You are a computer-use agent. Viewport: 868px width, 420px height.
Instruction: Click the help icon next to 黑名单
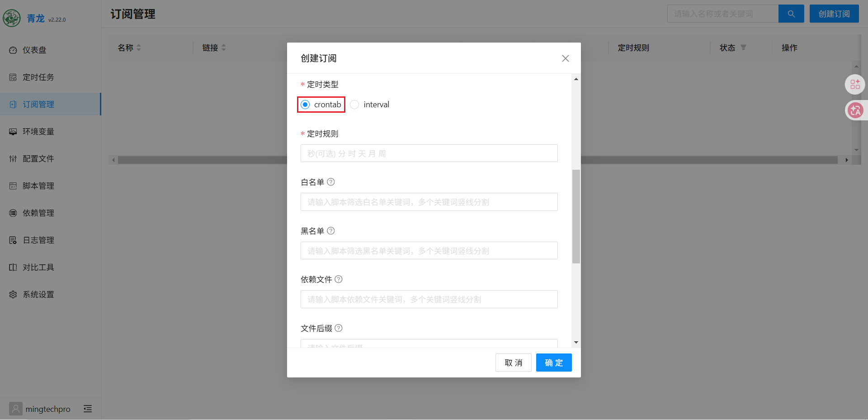[331, 231]
